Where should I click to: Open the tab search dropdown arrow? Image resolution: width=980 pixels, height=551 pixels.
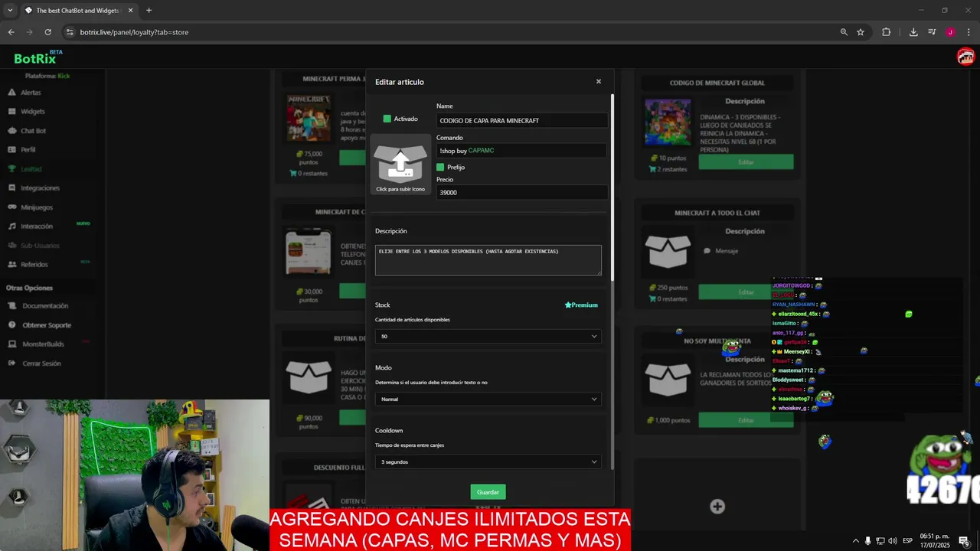coord(10,11)
